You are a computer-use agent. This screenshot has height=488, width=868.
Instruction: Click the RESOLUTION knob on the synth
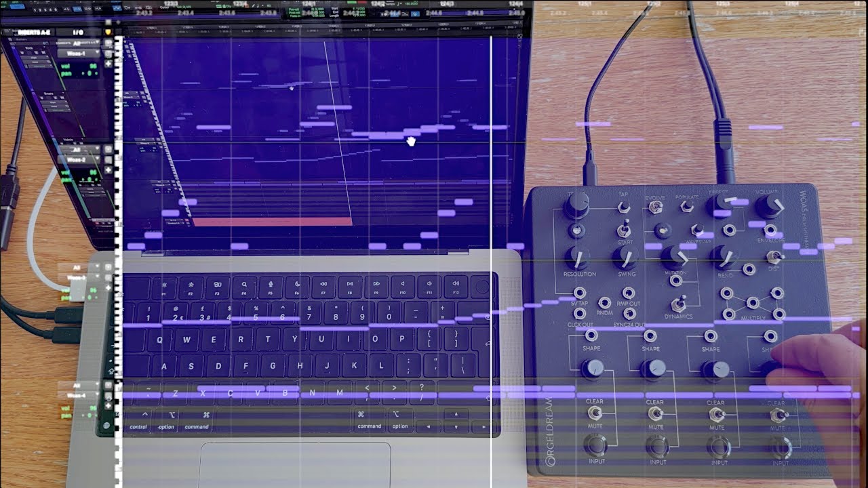[x=578, y=258]
